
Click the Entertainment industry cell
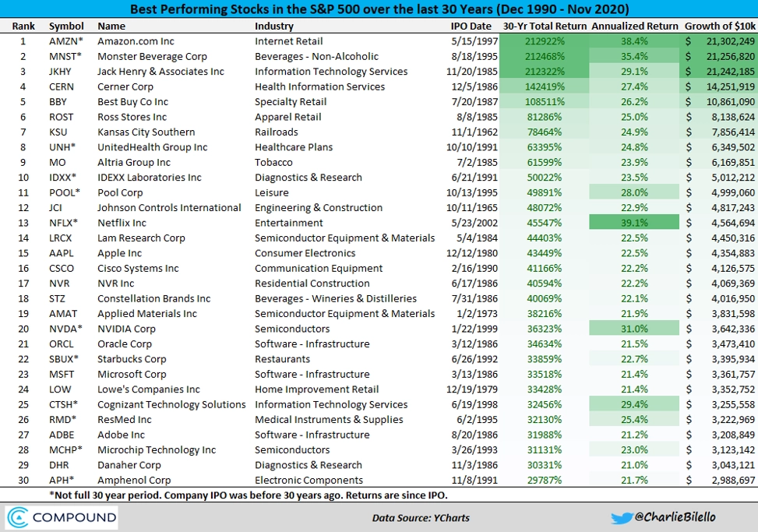tap(288, 223)
